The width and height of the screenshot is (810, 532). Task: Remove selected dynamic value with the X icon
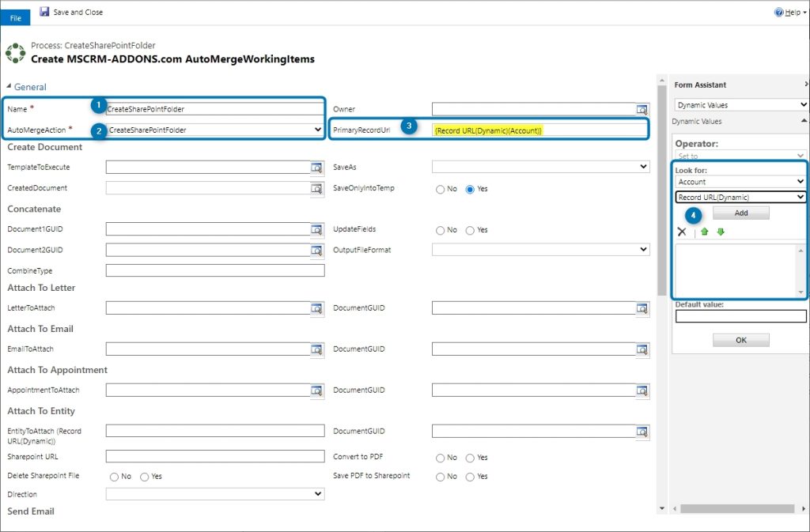click(x=682, y=231)
